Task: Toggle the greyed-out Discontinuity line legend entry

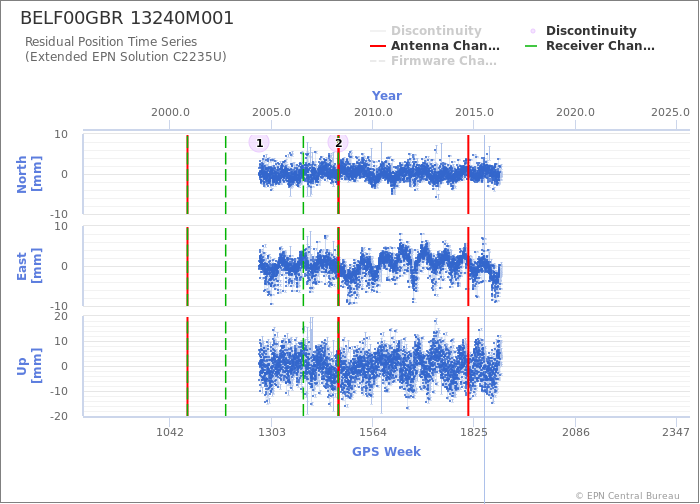Action: [426, 30]
